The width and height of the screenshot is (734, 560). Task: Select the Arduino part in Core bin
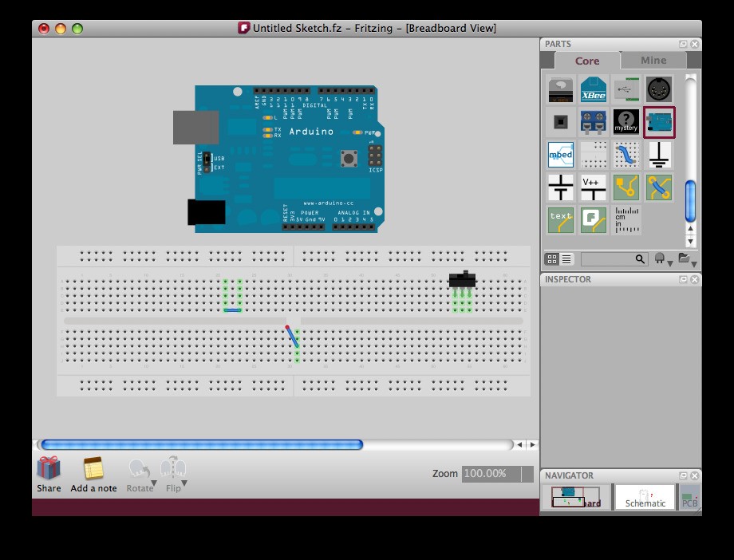tap(659, 122)
